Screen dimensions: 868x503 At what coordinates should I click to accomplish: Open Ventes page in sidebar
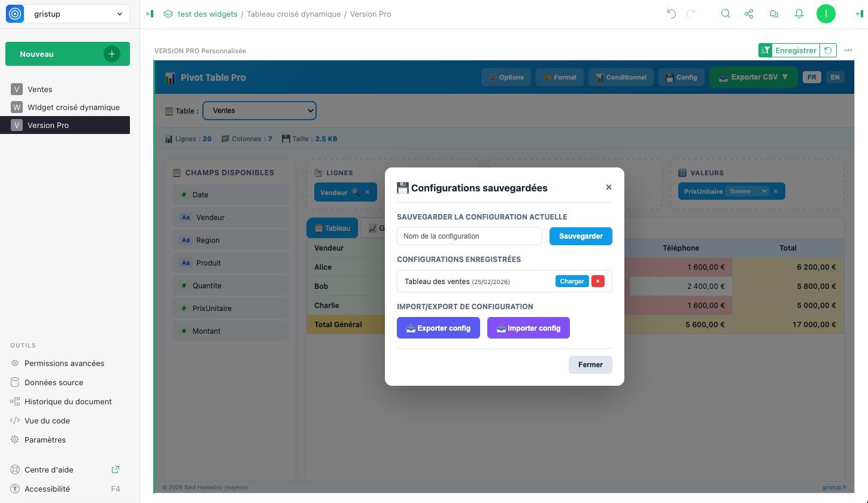[x=40, y=89]
